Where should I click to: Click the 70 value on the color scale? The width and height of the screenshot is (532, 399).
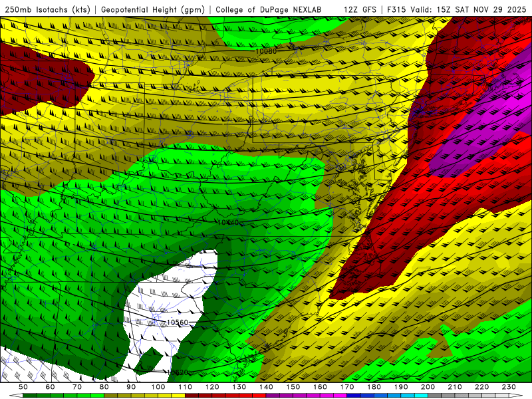pos(77,387)
